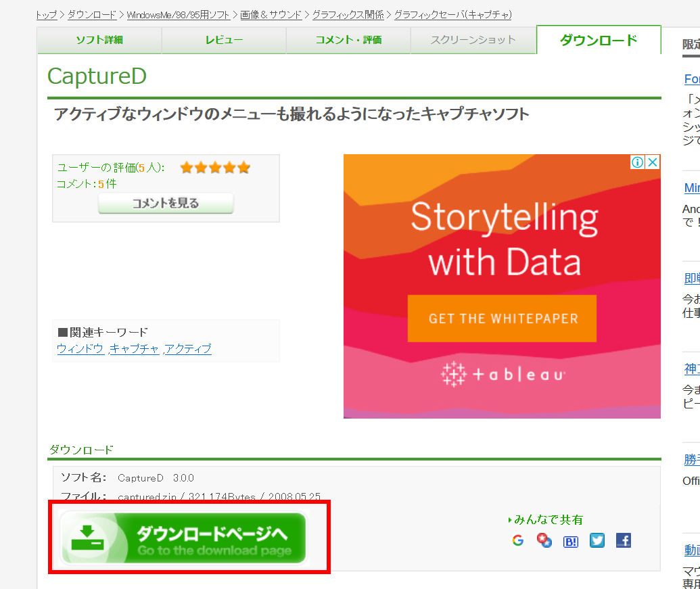Switch to the レビュー tab
700x589 pixels.
(x=224, y=40)
